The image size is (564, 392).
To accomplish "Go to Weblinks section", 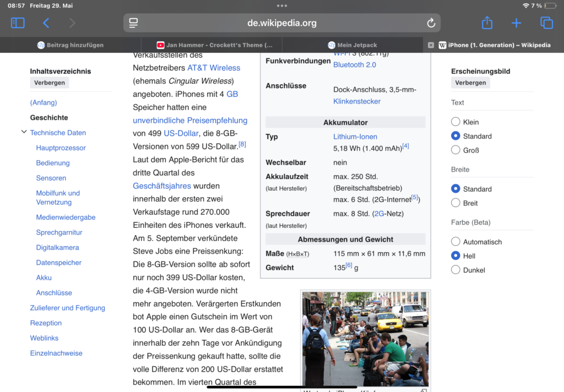I will click(44, 338).
